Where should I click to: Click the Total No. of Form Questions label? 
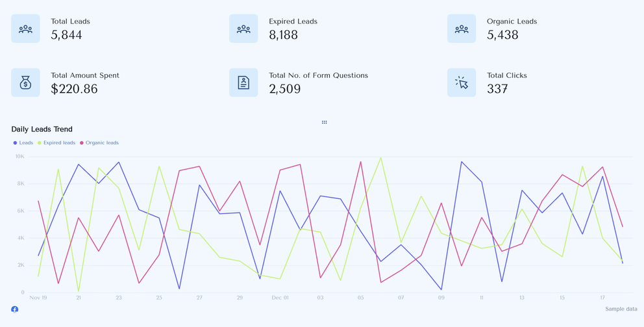(318, 75)
